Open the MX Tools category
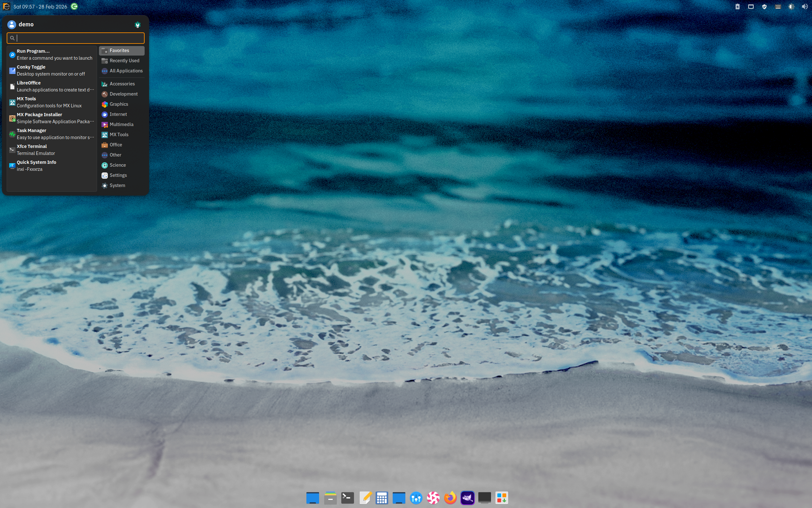812x508 pixels. click(x=122, y=134)
